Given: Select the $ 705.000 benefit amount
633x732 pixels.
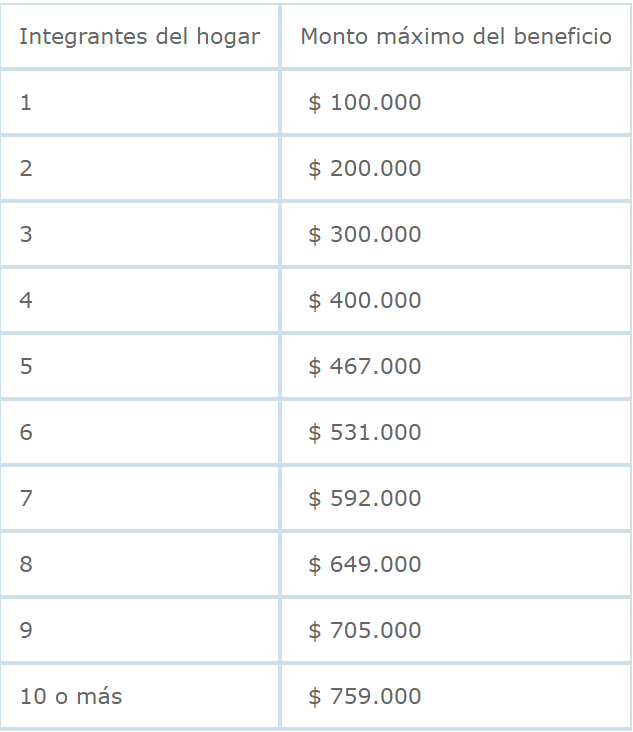Looking at the screenshot, I should [x=365, y=631].
